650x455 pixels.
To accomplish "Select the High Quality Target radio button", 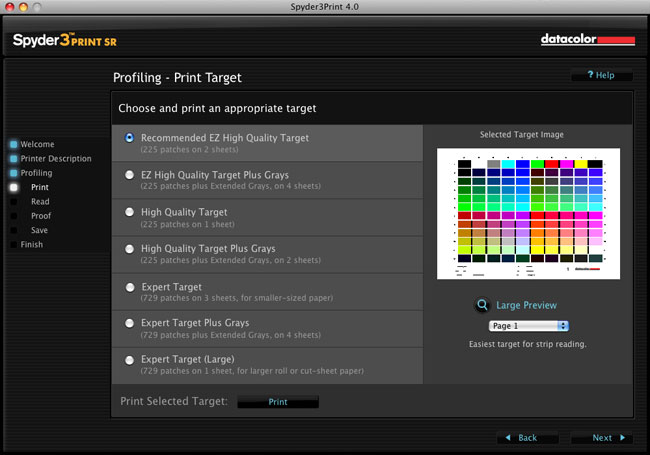I will point(129,212).
